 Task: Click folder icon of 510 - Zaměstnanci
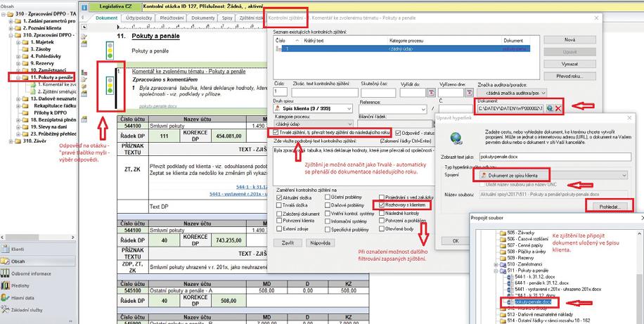point(502,265)
